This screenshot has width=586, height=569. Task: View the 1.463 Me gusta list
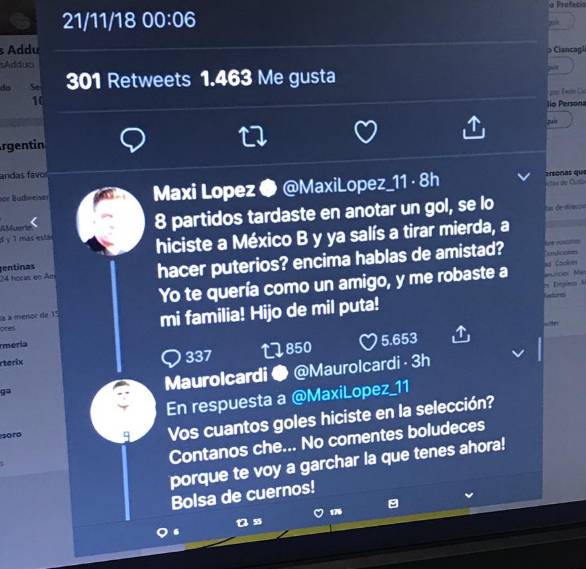[x=268, y=78]
